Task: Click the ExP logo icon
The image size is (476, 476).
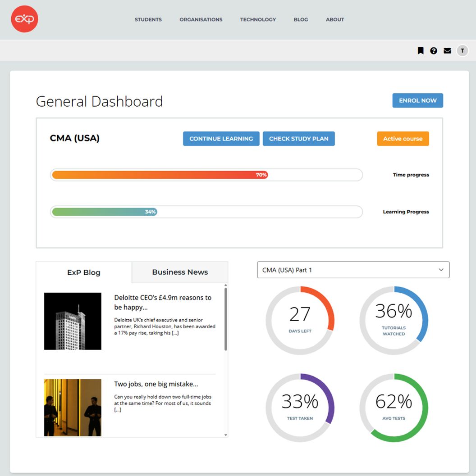Action: (25, 19)
